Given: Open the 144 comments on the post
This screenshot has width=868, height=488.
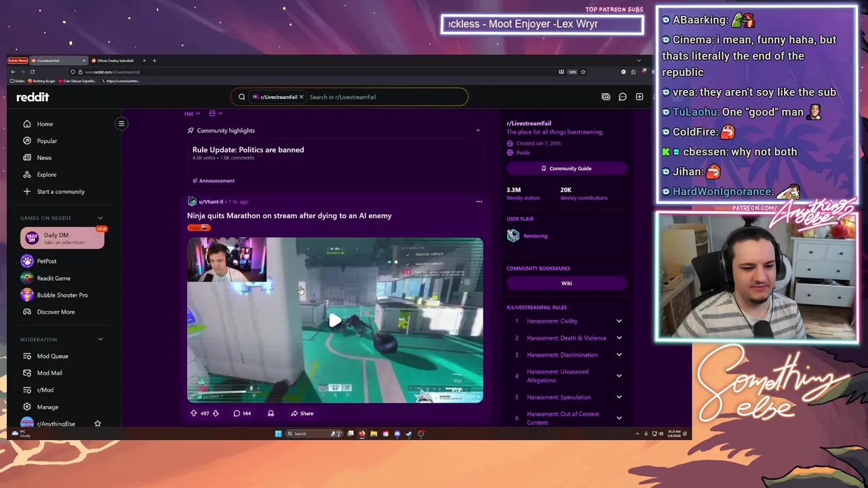Looking at the screenshot, I should pos(242,413).
